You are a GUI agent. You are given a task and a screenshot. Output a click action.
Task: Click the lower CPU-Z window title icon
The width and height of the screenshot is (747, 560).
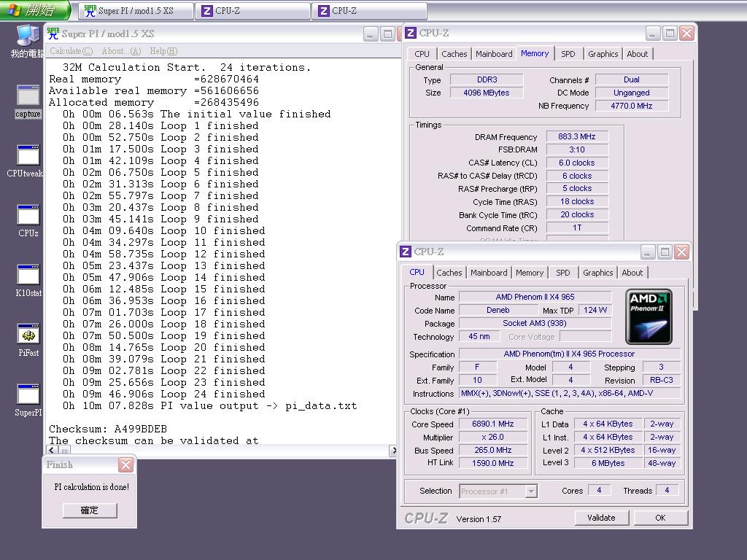[406, 252]
